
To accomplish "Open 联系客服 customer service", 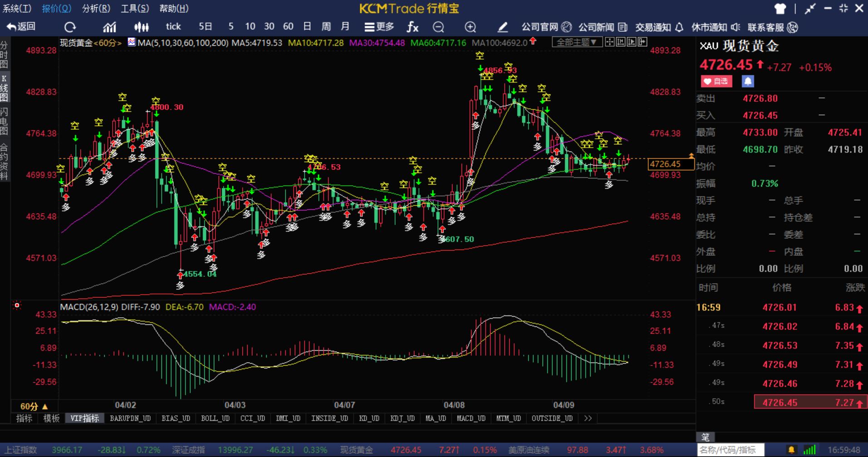I will click(773, 27).
